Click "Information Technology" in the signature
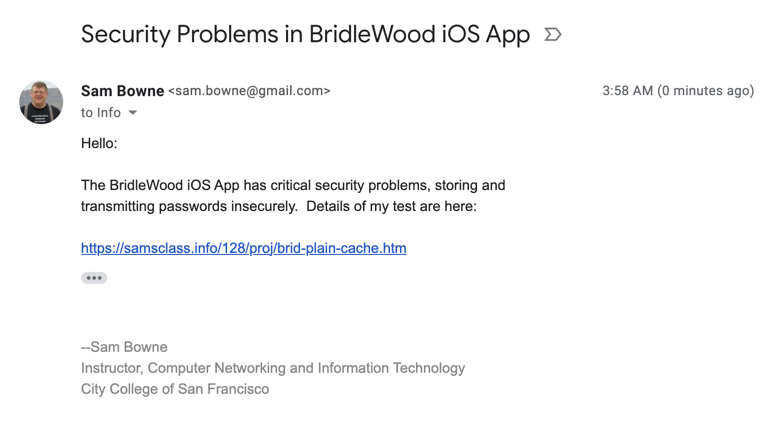Image resolution: width=767 pixels, height=424 pixels. 391,368
